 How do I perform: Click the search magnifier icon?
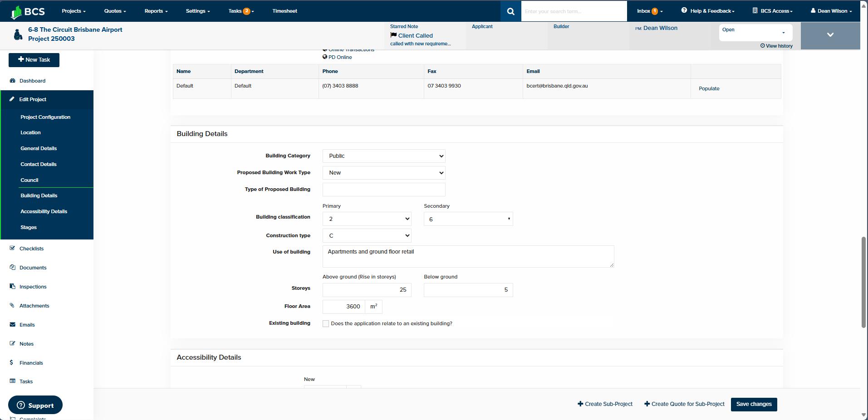pos(510,11)
